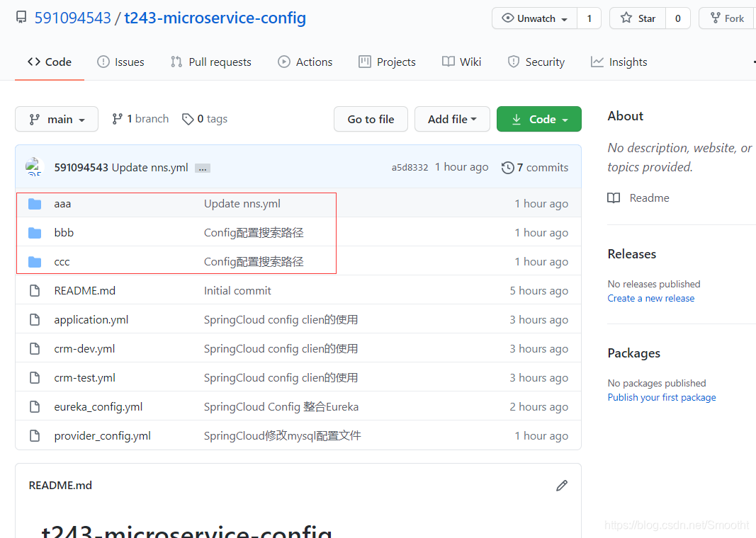This screenshot has width=756, height=538.
Task: Click the folder icon of ccc
Action: click(x=35, y=262)
